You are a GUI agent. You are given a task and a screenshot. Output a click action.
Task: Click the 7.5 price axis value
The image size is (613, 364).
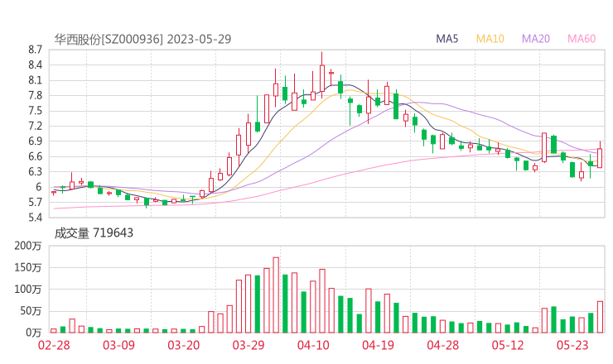tap(35, 111)
